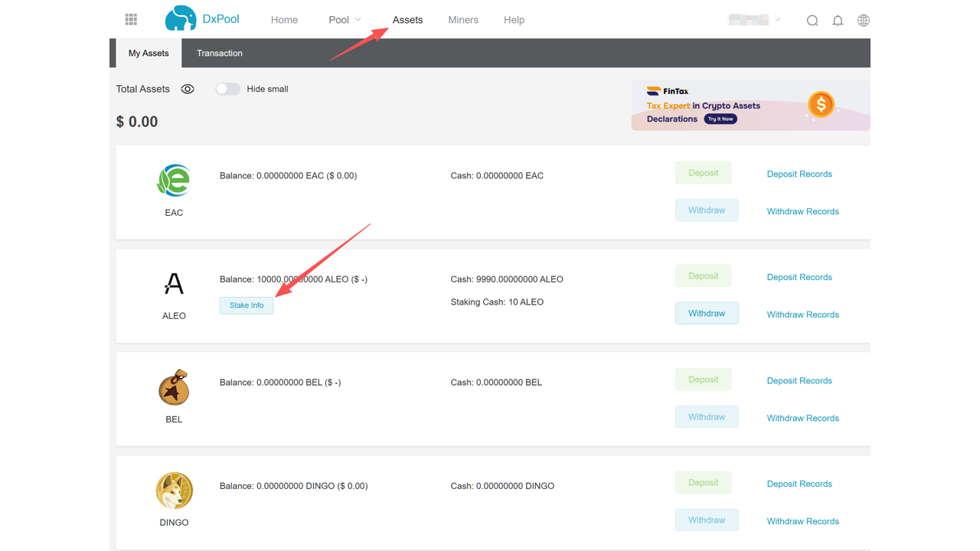
Task: Click the BEL balance text
Action: pos(280,383)
